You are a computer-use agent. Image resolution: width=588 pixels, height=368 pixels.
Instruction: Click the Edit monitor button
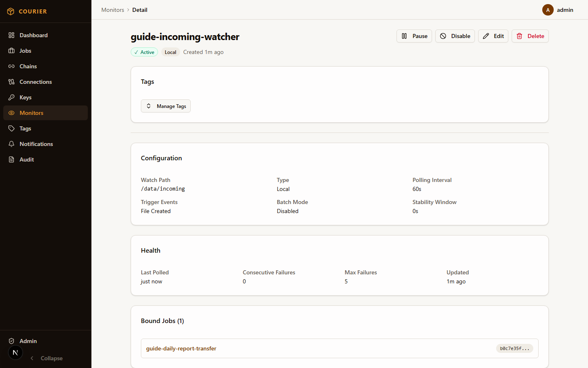coord(493,36)
